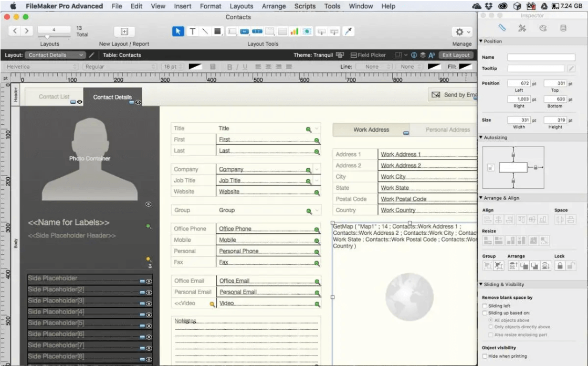The height and width of the screenshot is (366, 588).
Task: Select the Rectangle tool
Action: pyautogui.click(x=217, y=31)
